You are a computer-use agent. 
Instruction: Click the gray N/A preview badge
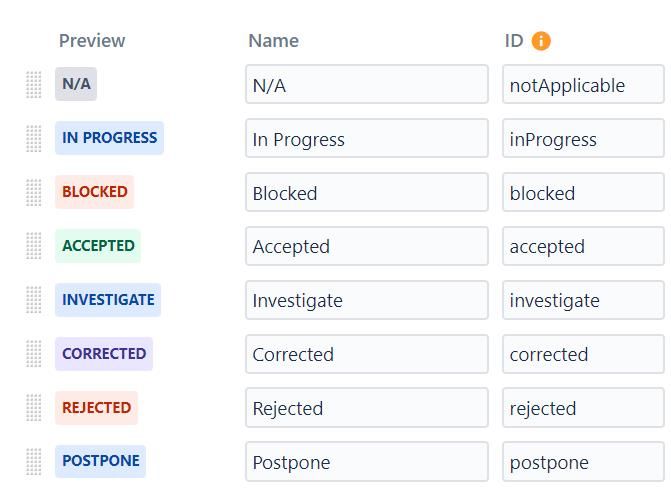pos(76,84)
